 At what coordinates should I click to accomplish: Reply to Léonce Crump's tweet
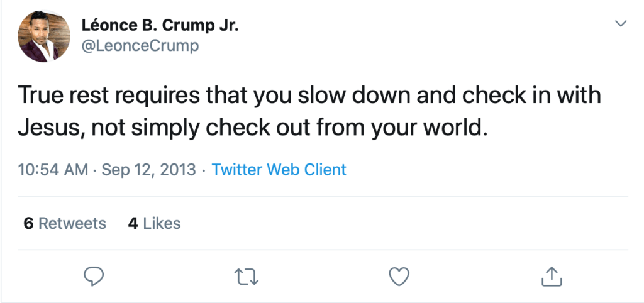coord(93,275)
